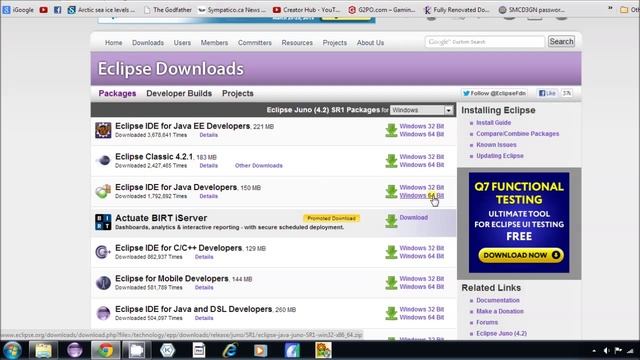Open the Facebook bookmark icon

pyautogui.click(x=58, y=10)
